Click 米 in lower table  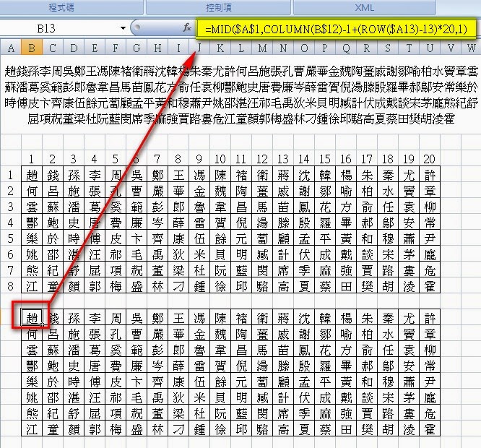tap(199, 397)
